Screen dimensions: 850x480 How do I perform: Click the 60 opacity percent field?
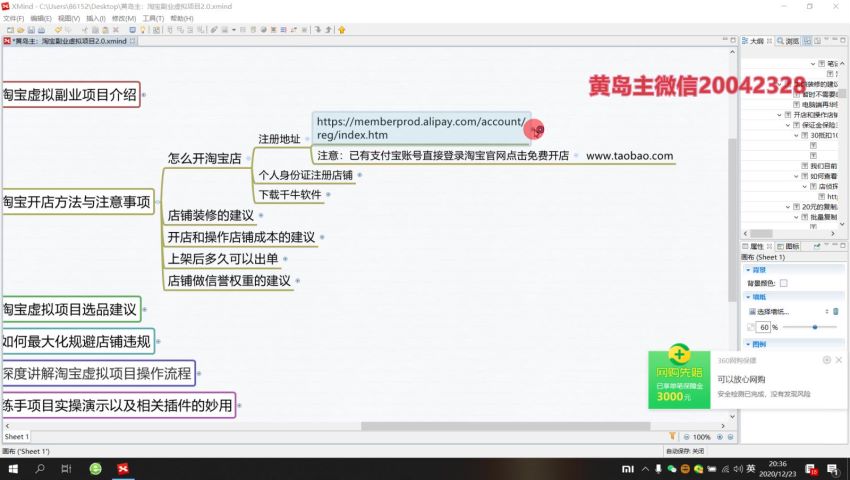coord(764,327)
